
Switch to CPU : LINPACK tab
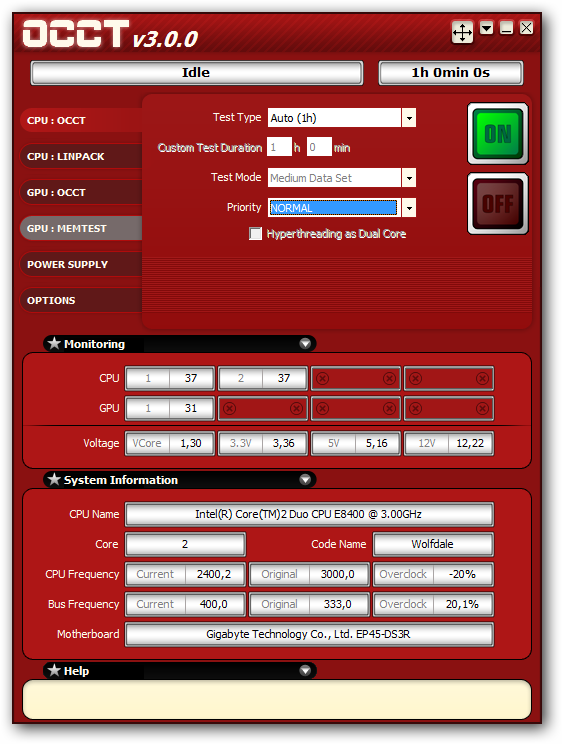click(x=81, y=156)
